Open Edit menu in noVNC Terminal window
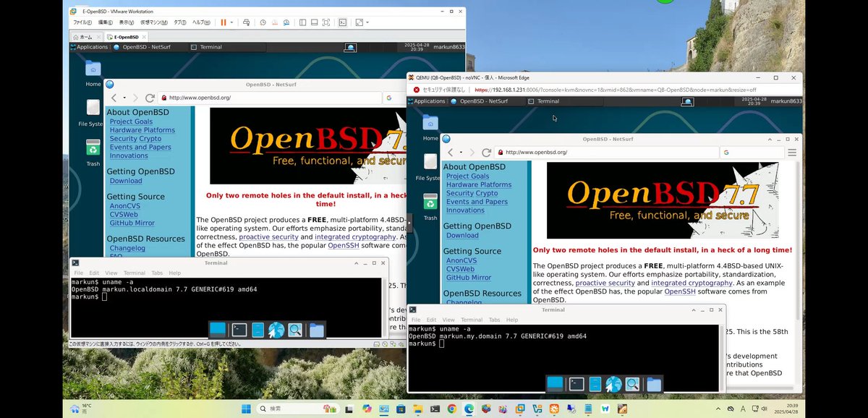Image resolution: width=868 pixels, height=418 pixels. [x=431, y=320]
